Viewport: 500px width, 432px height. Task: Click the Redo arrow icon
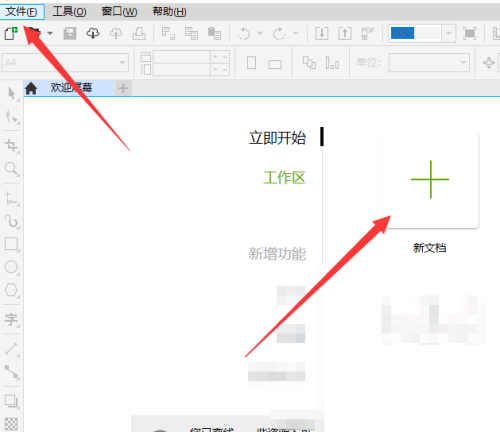[279, 33]
